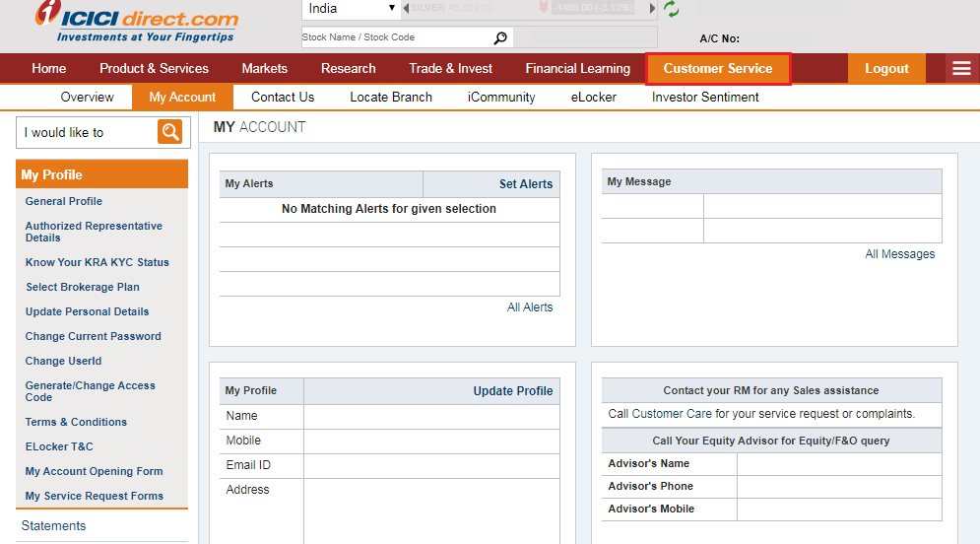Open the Financial Learning menu
Image resolution: width=980 pixels, height=544 pixels.
577,68
